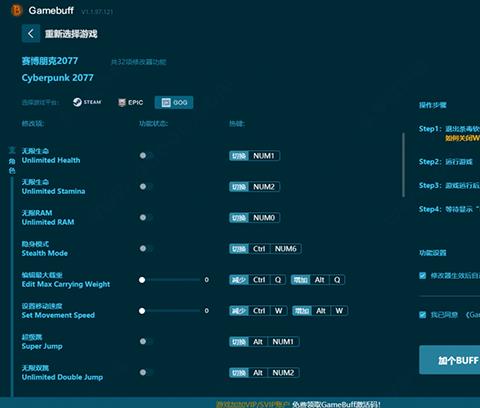Click Alt NUM2 hotkey for Unlimited Double Jump
This screenshot has width=480, height=408.
click(x=264, y=373)
